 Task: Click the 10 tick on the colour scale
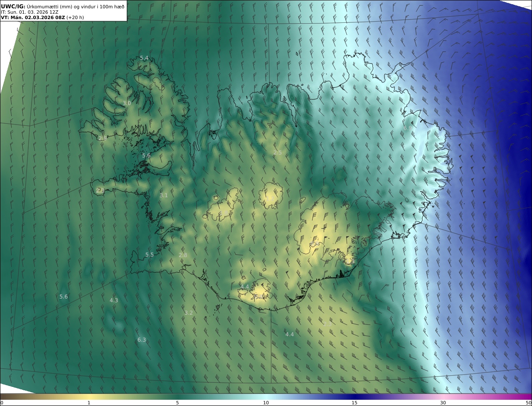[x=266, y=403]
